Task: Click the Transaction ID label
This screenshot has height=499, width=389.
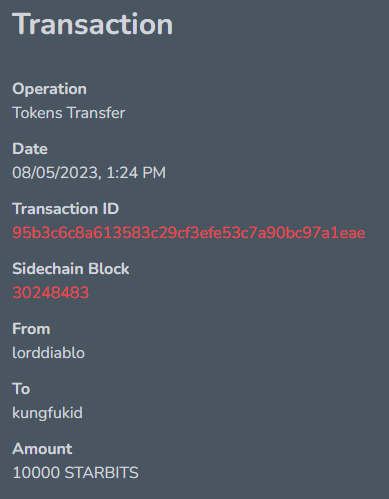Action: pos(66,209)
